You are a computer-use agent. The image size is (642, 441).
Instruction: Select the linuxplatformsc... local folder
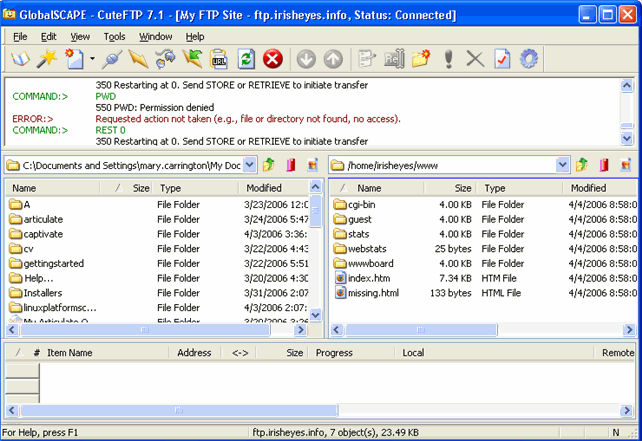coord(53,308)
